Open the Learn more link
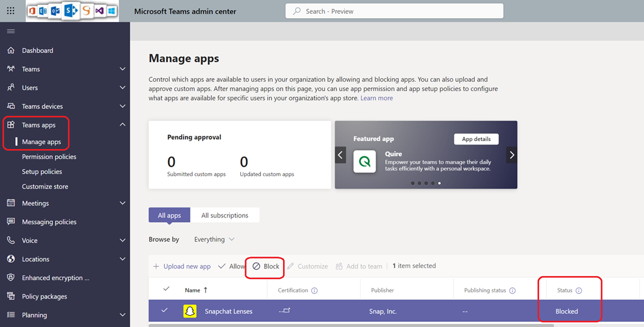644x327 pixels. [x=377, y=98]
